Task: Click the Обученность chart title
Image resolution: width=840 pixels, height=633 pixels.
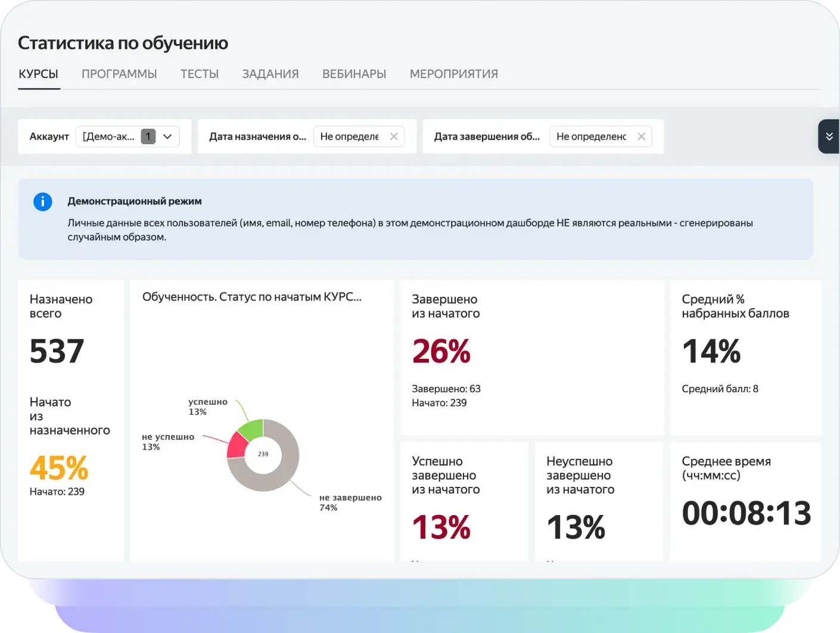Action: click(x=252, y=297)
